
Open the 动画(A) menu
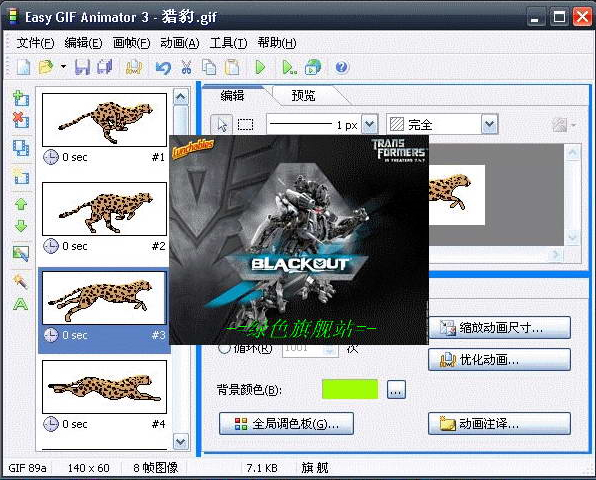[180, 43]
